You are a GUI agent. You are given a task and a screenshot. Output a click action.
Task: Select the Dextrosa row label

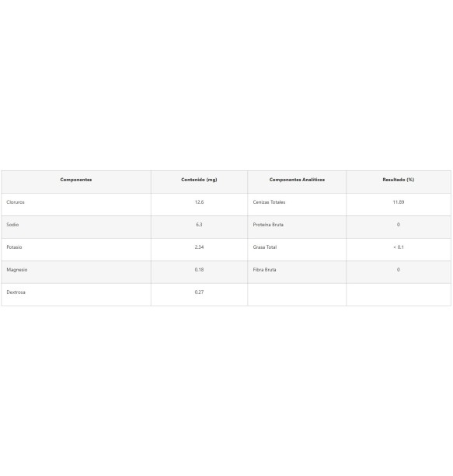(x=16, y=292)
